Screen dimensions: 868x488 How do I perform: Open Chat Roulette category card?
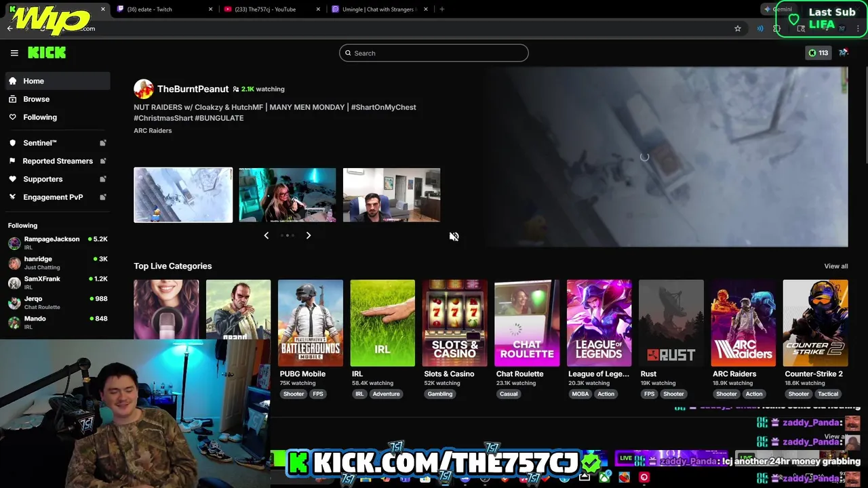coord(527,323)
